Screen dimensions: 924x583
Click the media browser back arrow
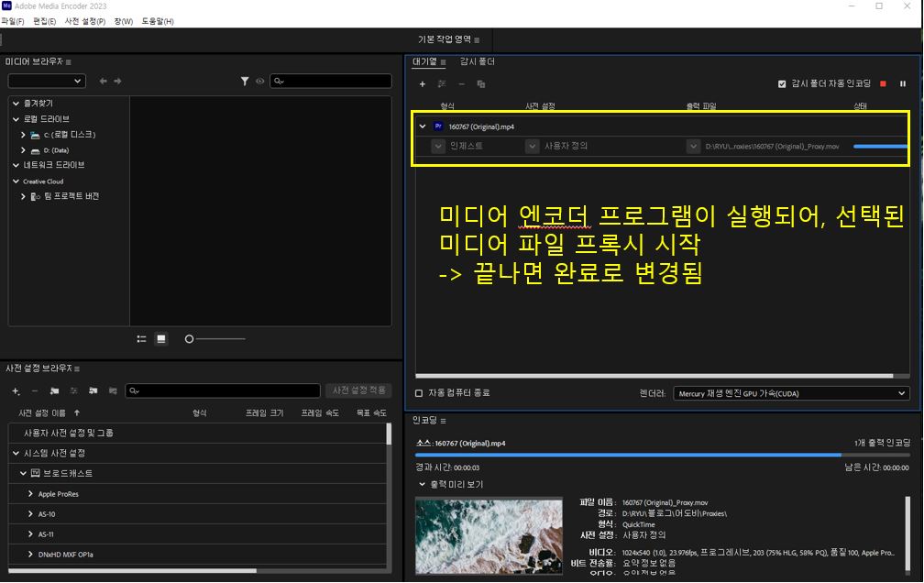[103, 81]
